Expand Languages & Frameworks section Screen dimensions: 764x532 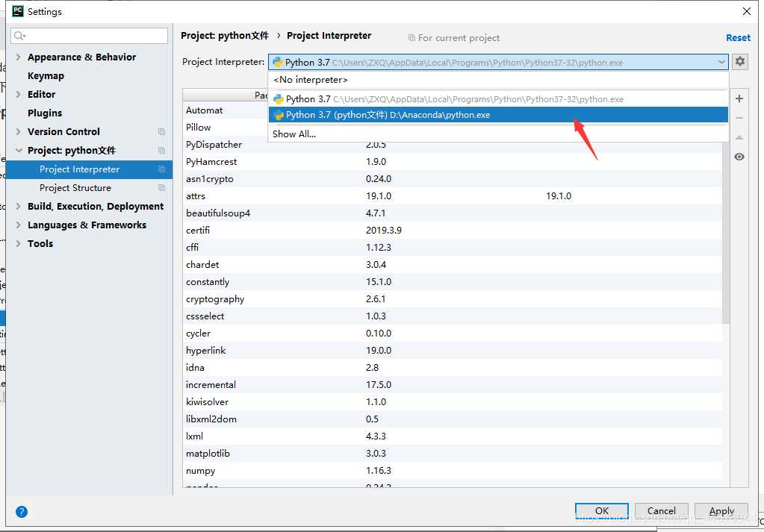click(x=18, y=225)
